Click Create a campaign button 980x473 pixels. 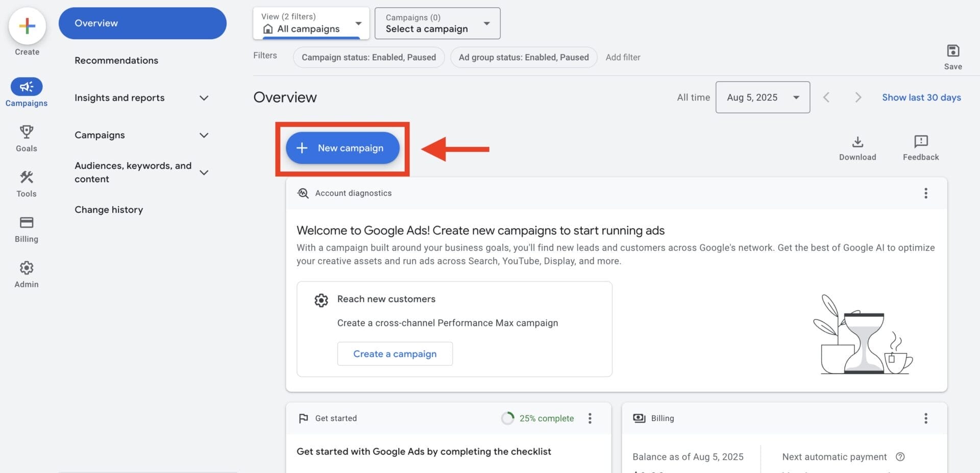click(x=395, y=354)
